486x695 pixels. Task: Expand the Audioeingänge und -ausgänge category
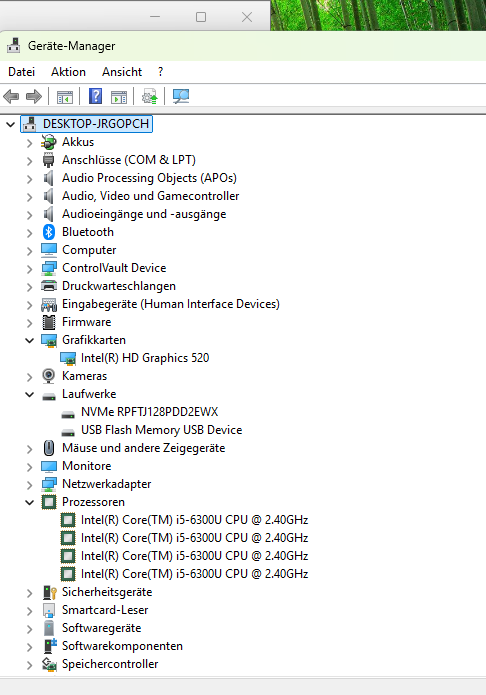point(29,215)
